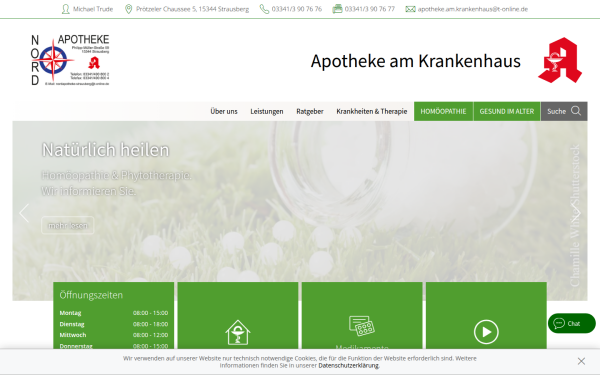The image size is (600, 375).
Task: Select the HOMÖOPATHIE tab
Action: click(x=443, y=111)
